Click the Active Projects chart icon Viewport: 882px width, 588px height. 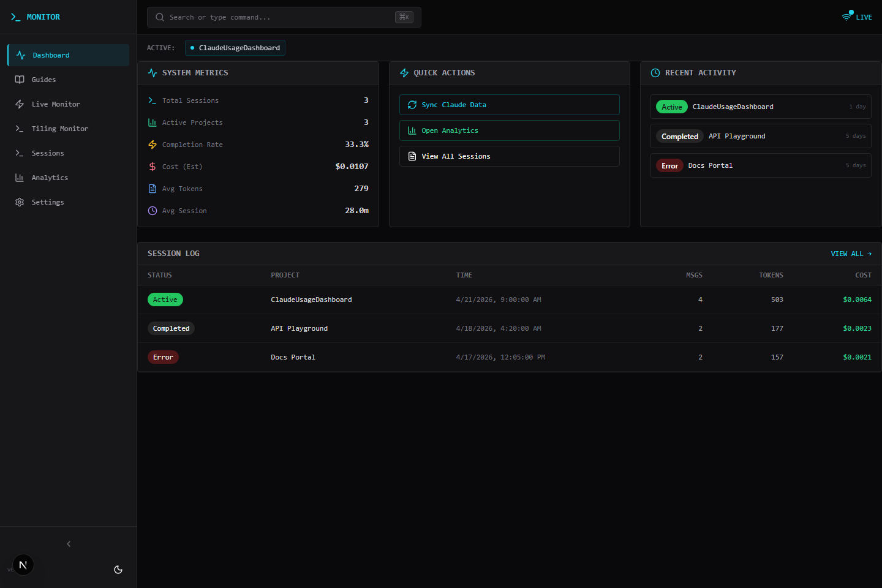pos(153,123)
